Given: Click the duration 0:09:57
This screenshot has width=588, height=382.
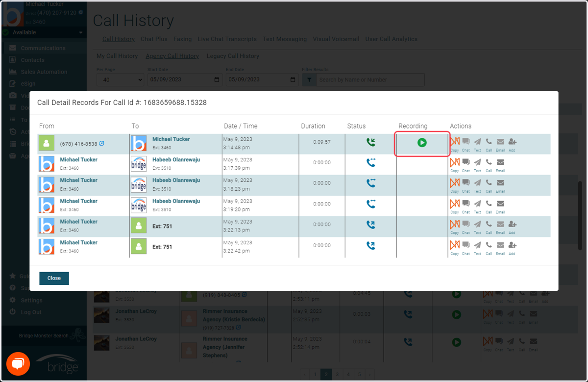Looking at the screenshot, I should 322,142.
